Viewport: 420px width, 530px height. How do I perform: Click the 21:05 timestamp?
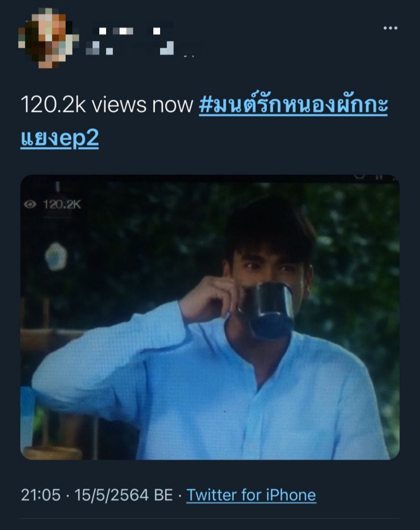point(40,495)
